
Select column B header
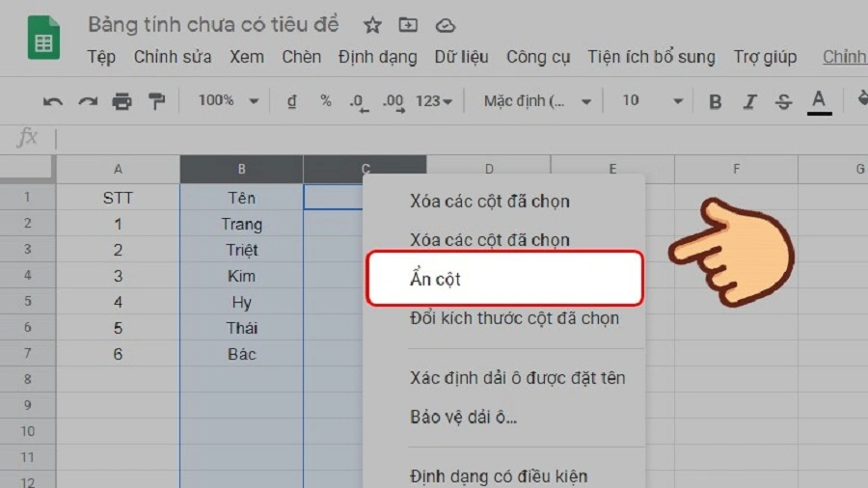click(241, 170)
